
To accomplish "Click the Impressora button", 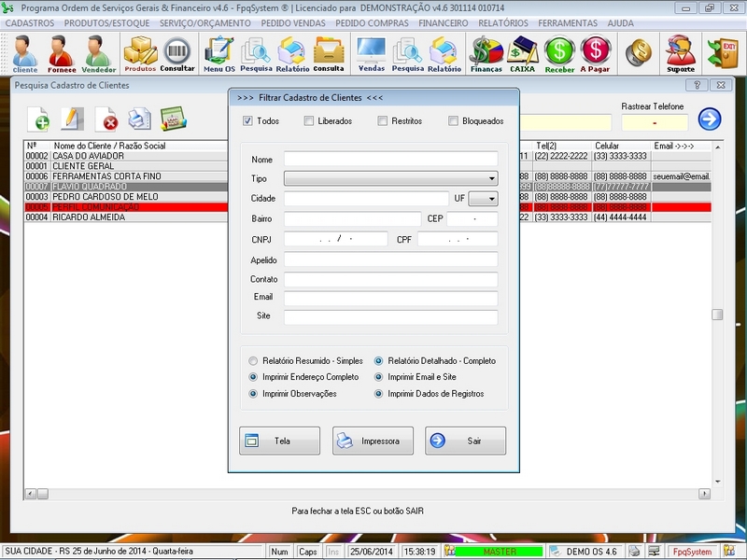I will tap(373, 441).
